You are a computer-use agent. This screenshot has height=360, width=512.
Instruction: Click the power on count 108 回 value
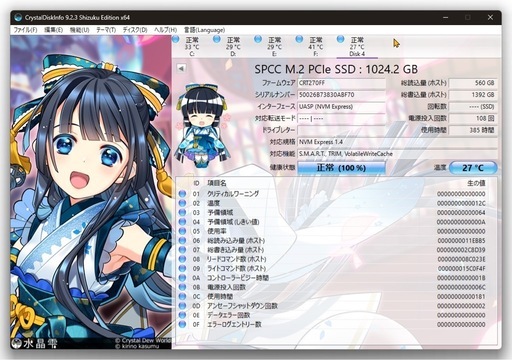[x=473, y=118]
